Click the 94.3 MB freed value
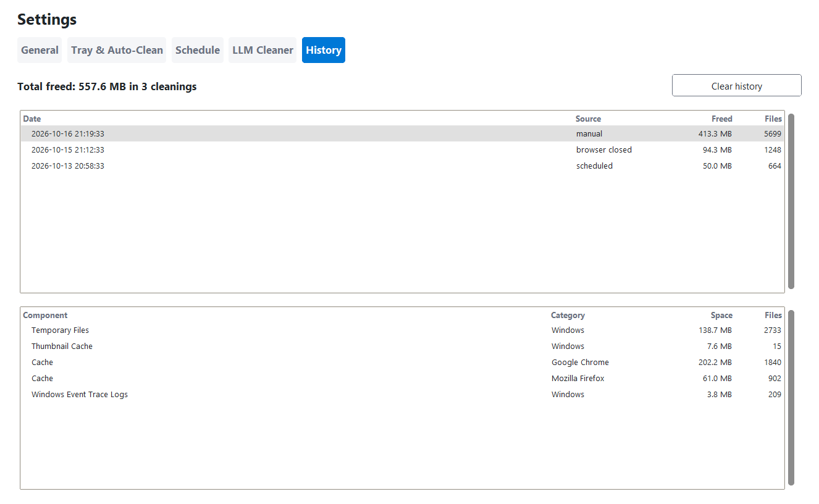 click(x=717, y=149)
